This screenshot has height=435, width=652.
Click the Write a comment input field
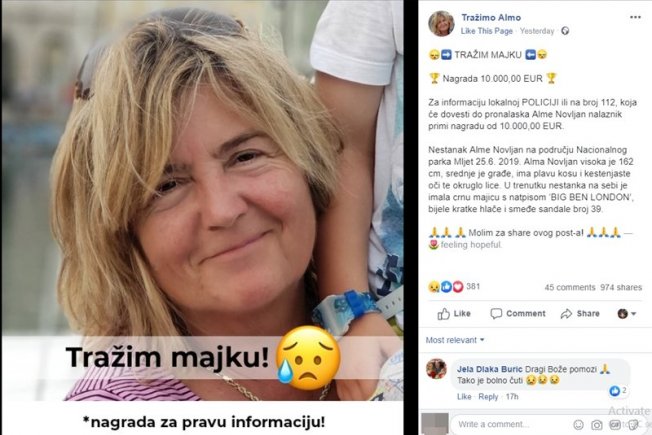point(511,424)
